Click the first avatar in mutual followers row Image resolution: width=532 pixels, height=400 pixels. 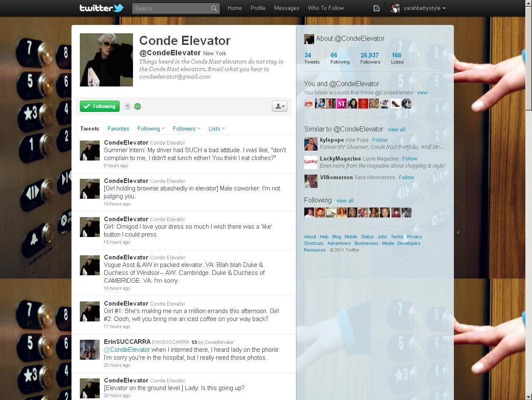click(309, 104)
